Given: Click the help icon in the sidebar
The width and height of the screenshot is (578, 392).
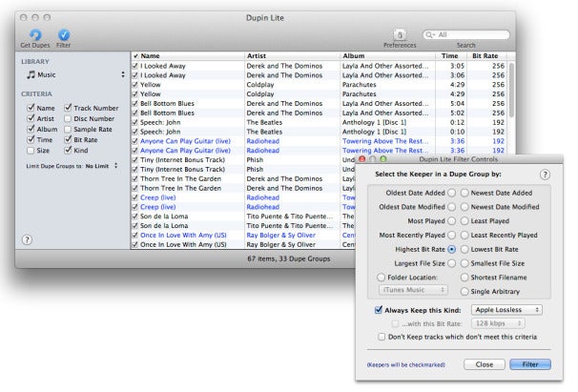Looking at the screenshot, I should tap(27, 240).
